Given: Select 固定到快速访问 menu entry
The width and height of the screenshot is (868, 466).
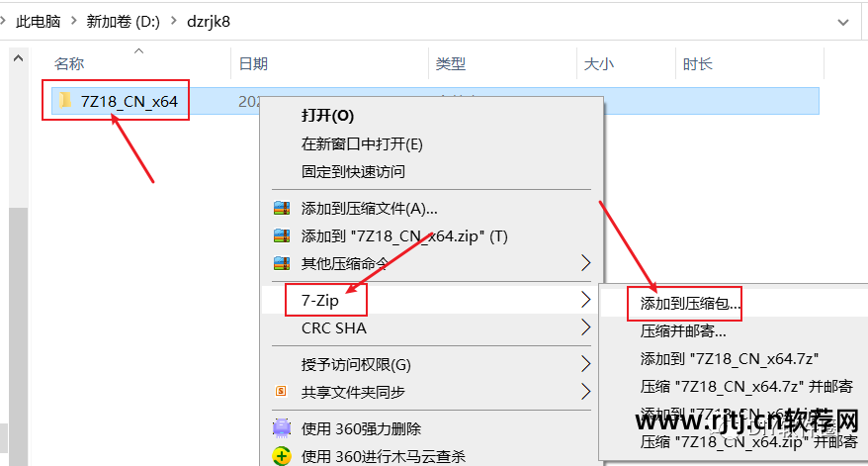Looking at the screenshot, I should pos(353,172).
